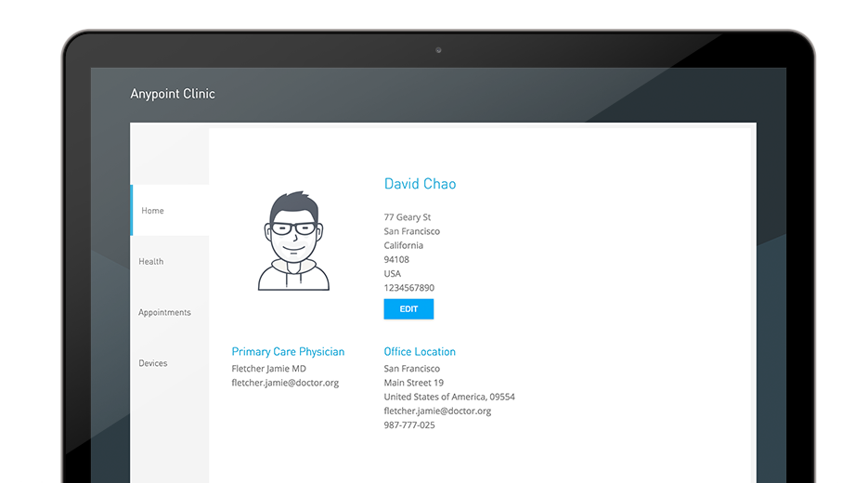
Task: Select the patient name David Chao
Action: point(420,184)
